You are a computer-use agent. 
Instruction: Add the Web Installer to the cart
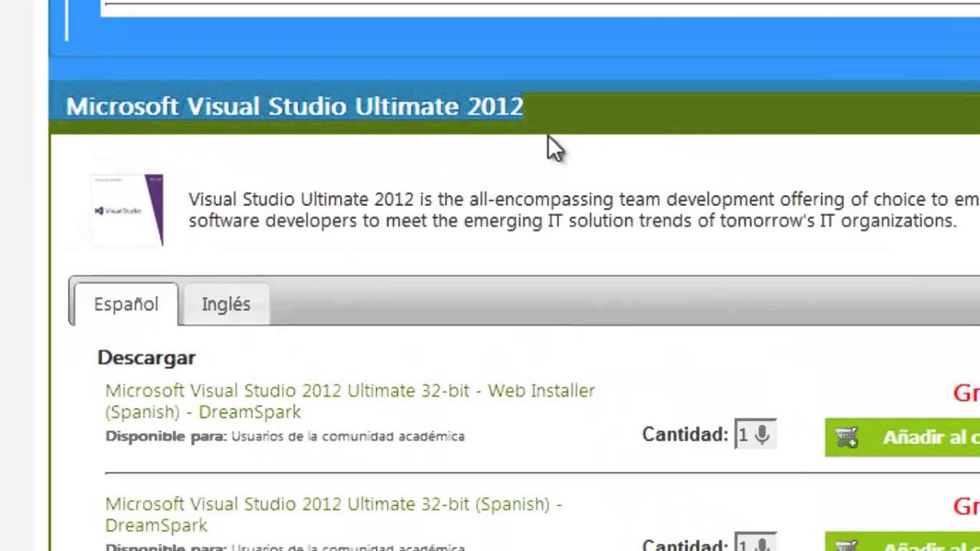tap(902, 437)
